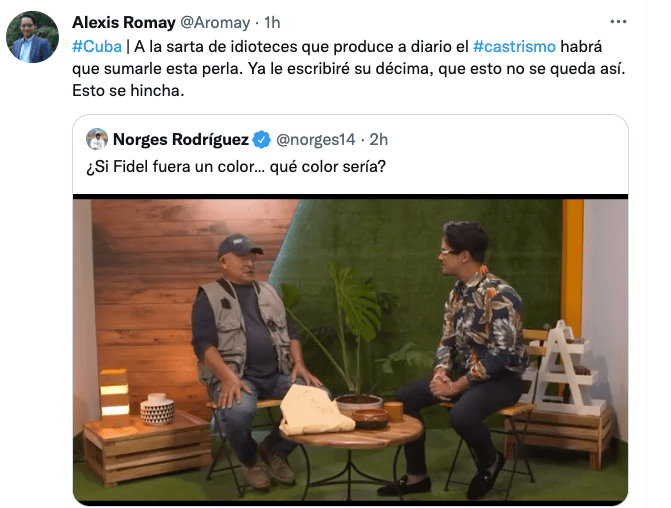Open quoted tweet text about Fidel color
This screenshot has width=671, height=508.
[x=236, y=166]
